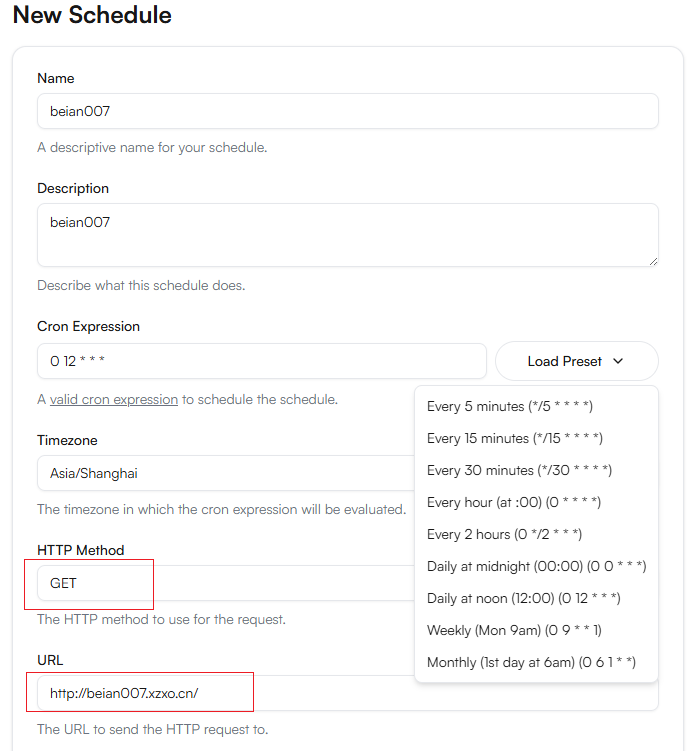Pick Daily at noon preset
Screen dimensions: 696x751
tap(523, 598)
